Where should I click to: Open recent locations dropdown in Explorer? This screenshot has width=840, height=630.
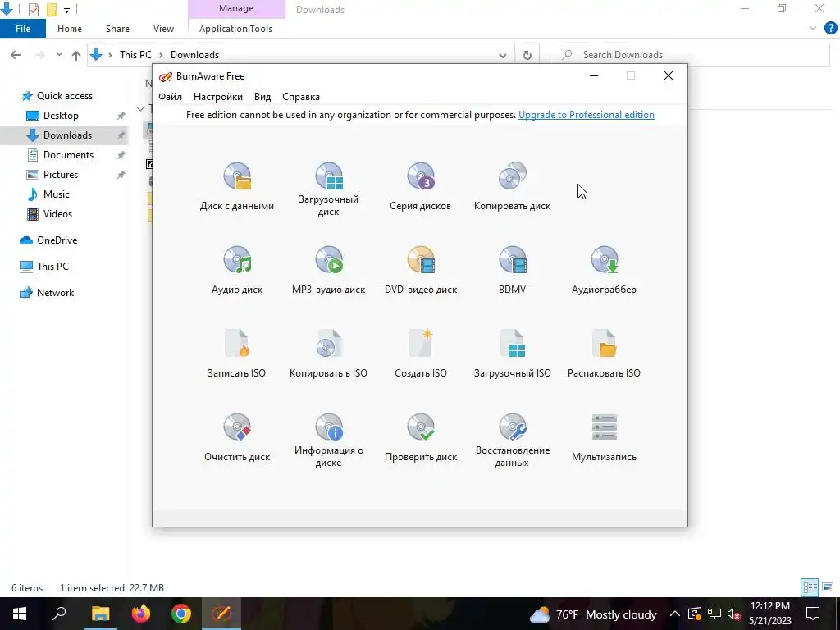[59, 55]
